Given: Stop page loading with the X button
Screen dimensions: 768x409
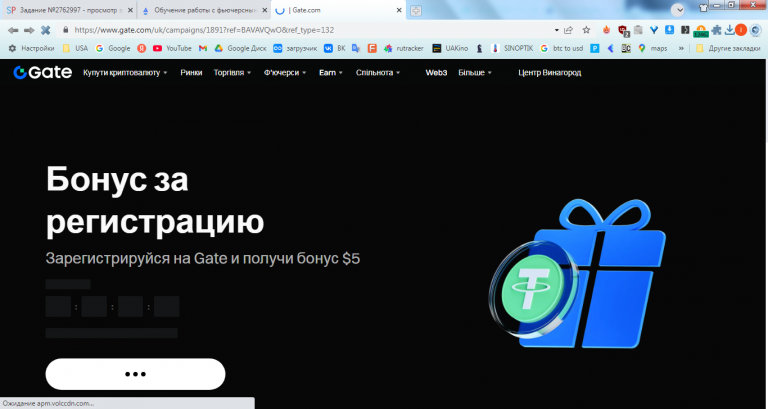Looking at the screenshot, I should click(46, 30).
